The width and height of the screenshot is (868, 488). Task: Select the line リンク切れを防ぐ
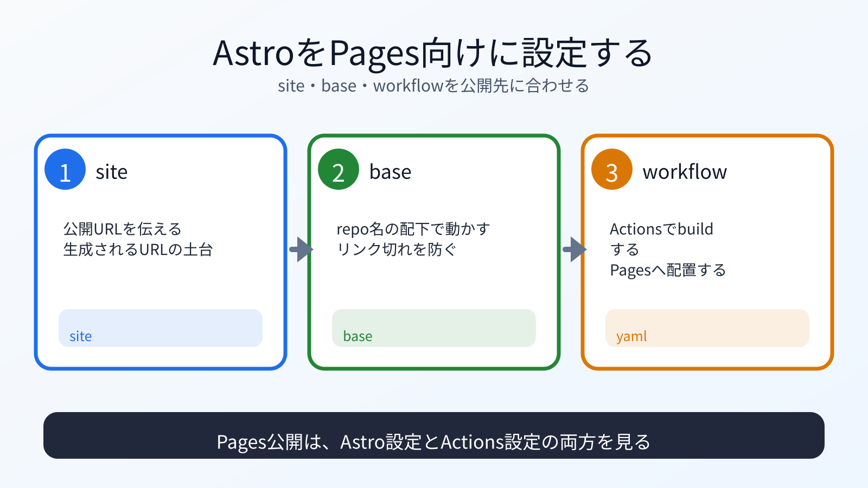(397, 249)
